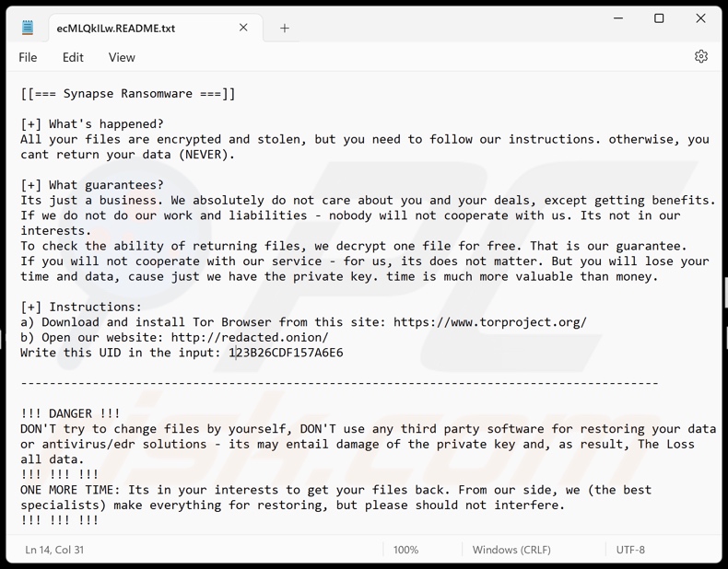The height and width of the screenshot is (569, 728).
Task: Open the View menu
Action: (x=122, y=57)
